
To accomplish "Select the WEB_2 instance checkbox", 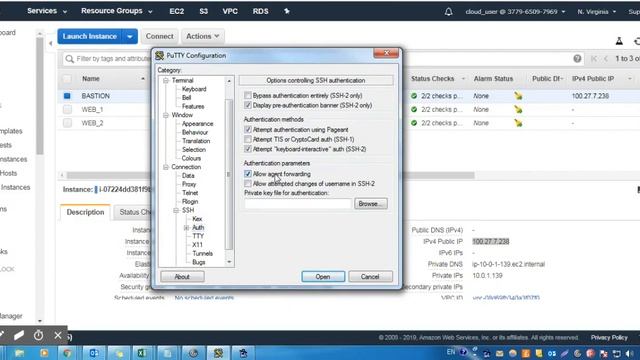I will (67, 123).
